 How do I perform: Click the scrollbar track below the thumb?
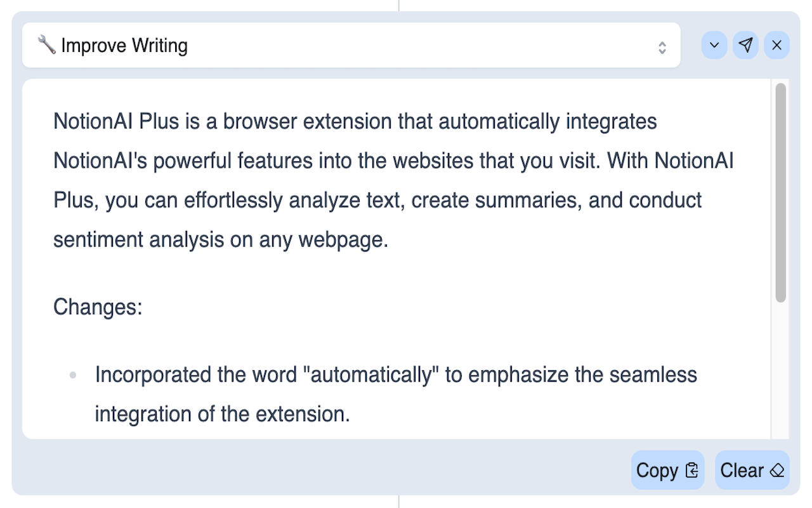pos(780,371)
